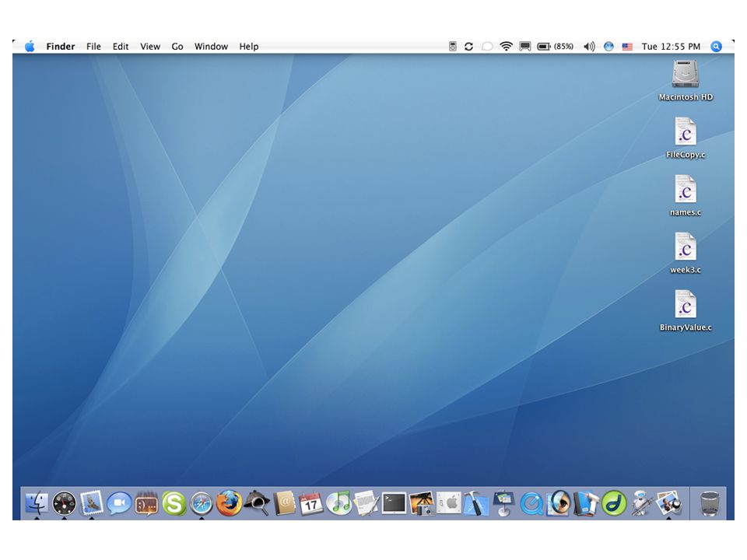Open Sherlock detective hat icon
Screen dimensions: 747x560
256,503
